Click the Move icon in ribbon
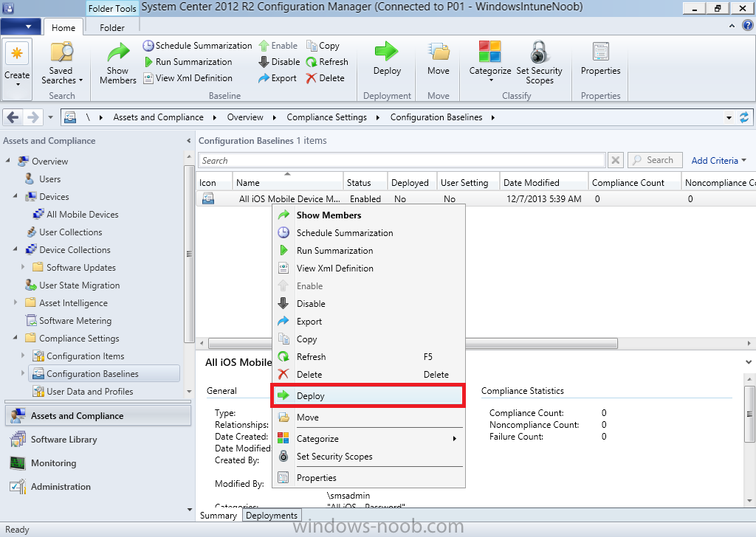Screen dimensions: 756x537 [439, 52]
